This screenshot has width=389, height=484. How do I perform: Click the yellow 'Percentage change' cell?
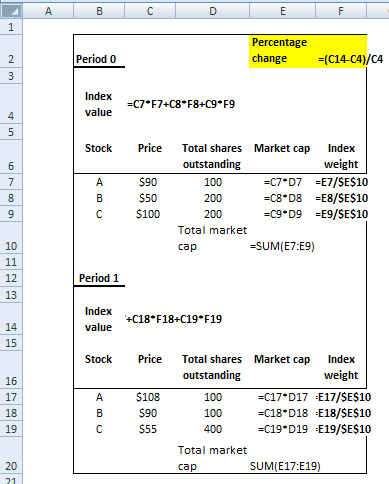(x=282, y=51)
